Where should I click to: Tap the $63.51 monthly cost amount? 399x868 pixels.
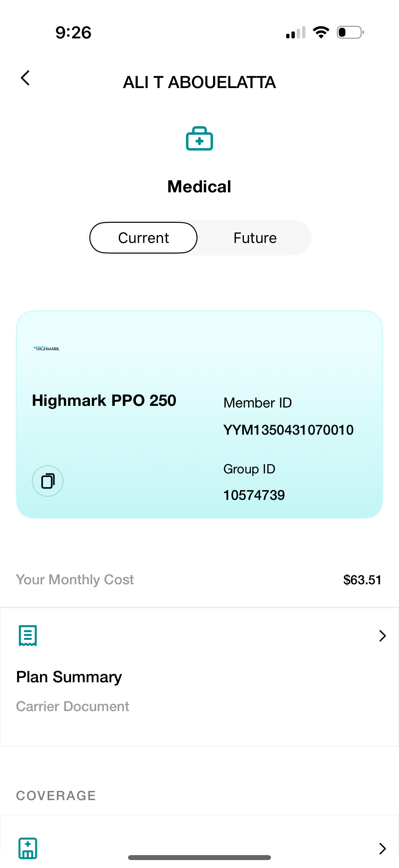coord(362,580)
